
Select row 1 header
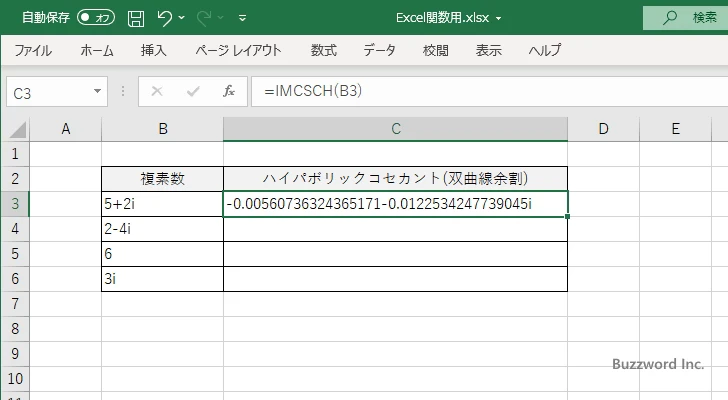coord(15,154)
